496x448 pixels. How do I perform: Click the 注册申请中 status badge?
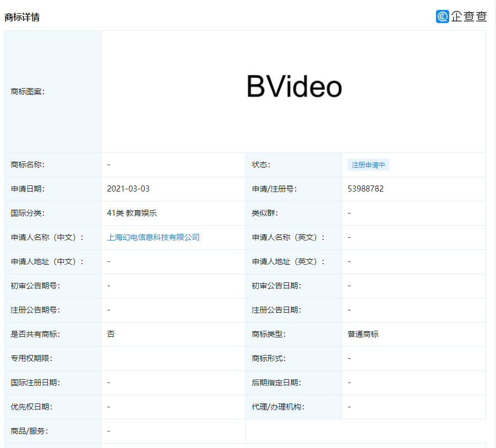[x=368, y=165]
